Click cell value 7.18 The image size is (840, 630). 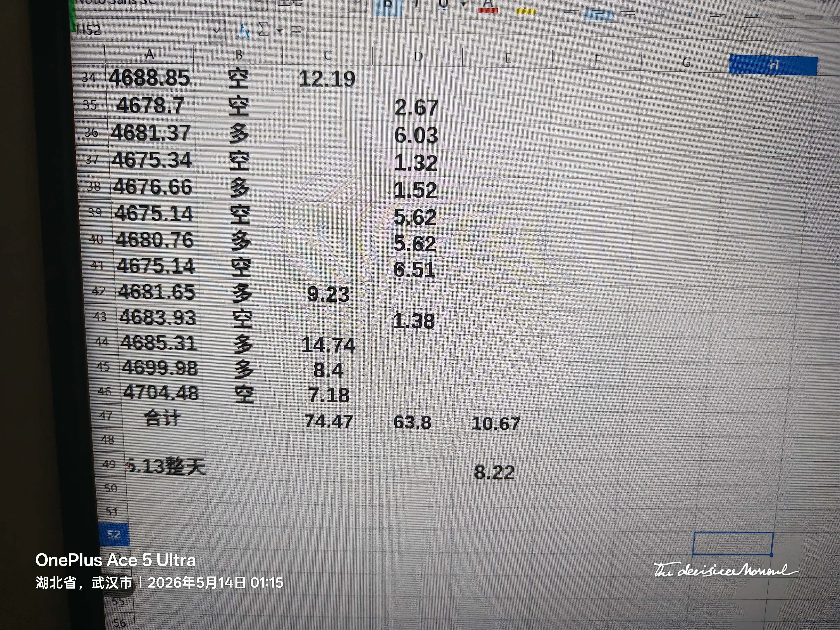coord(329,395)
